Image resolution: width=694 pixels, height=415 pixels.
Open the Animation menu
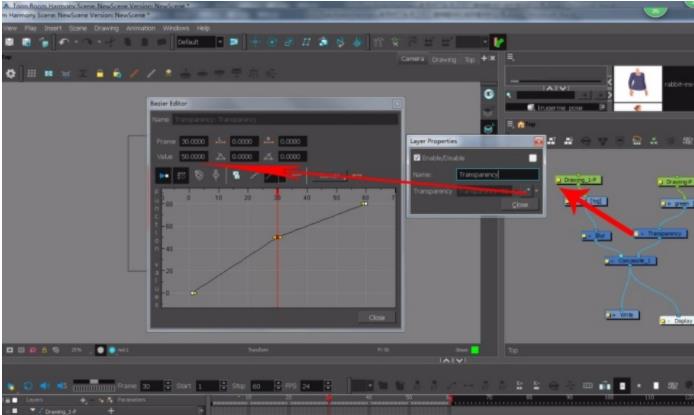click(x=140, y=28)
